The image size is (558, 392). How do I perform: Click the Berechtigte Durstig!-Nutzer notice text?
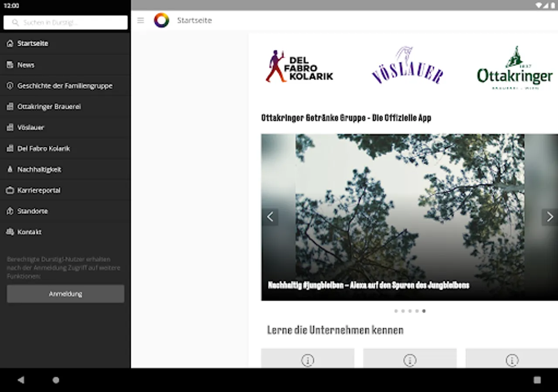64,268
